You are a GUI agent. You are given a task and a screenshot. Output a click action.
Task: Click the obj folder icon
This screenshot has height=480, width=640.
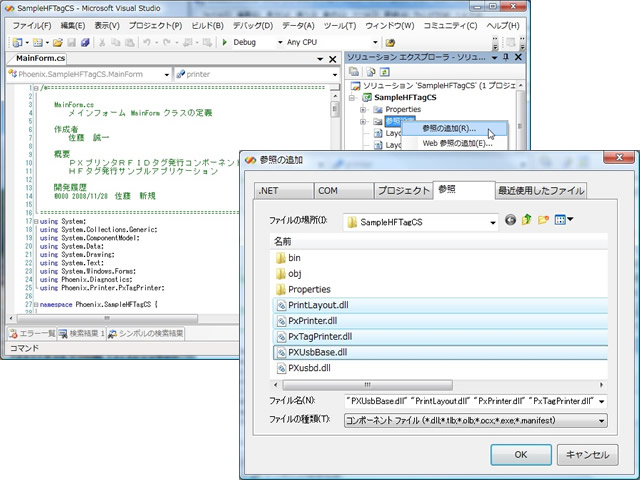280,273
